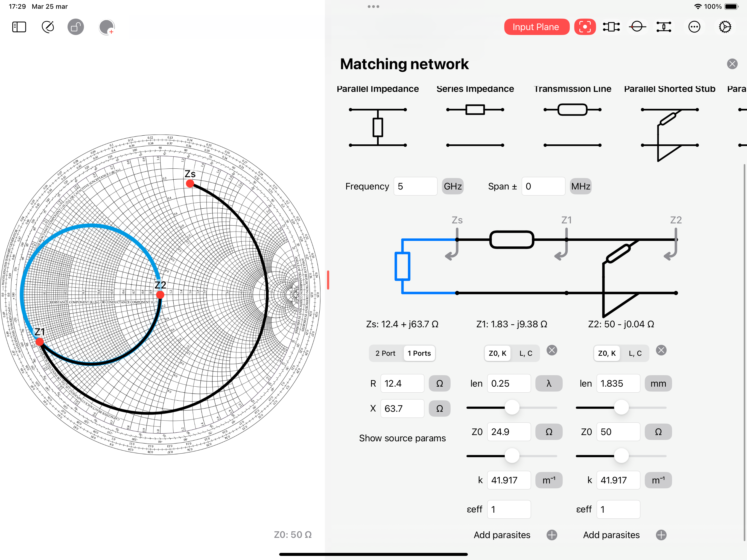Tap the Z1 point on Smith chart

40,342
